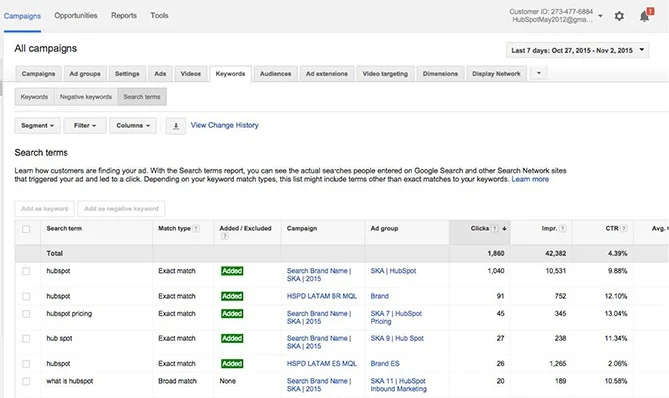This screenshot has height=398, width=669.
Task: Expand the more tabs dropdown arrow
Action: coord(539,73)
